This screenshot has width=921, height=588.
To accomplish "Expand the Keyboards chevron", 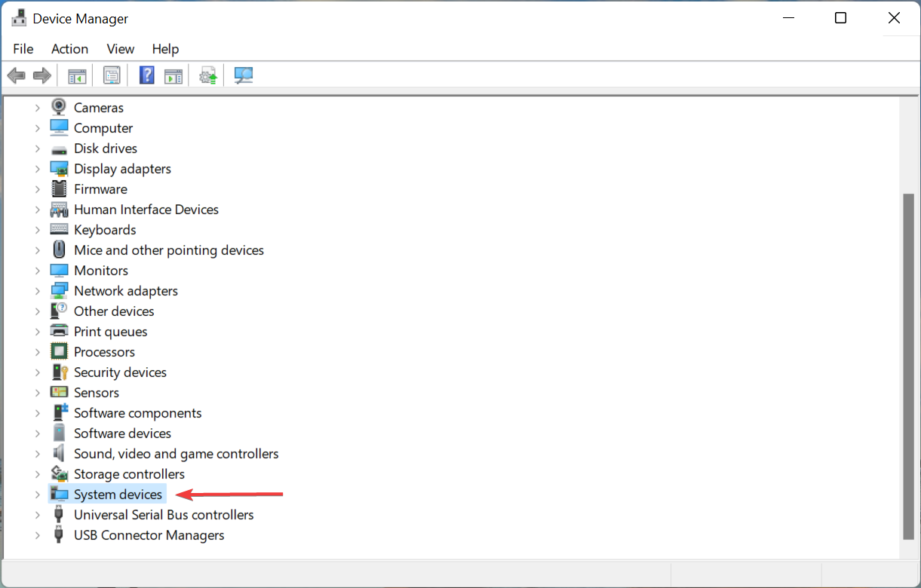I will pos(37,230).
